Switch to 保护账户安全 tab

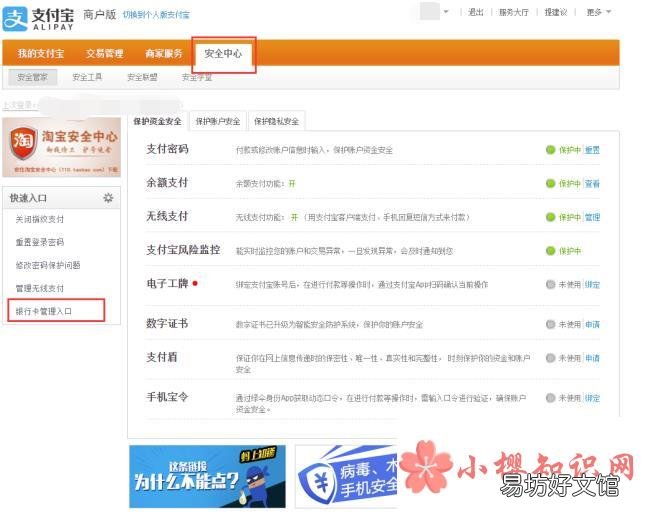(218, 121)
